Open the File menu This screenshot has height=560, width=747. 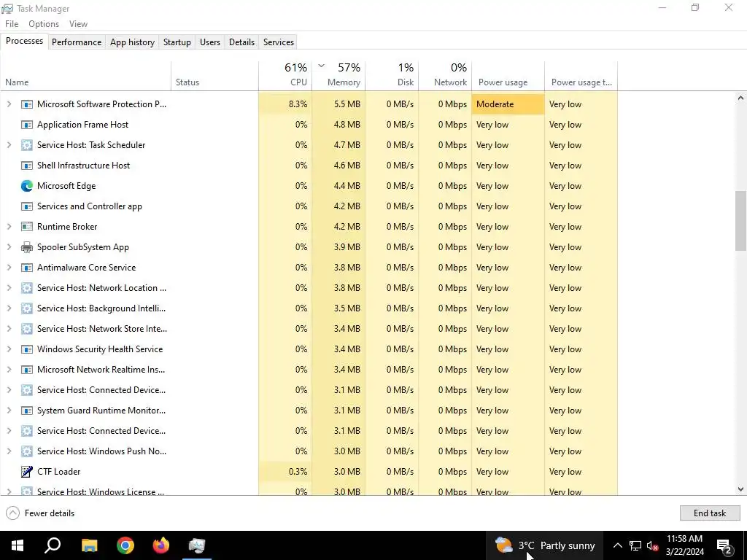[12, 24]
